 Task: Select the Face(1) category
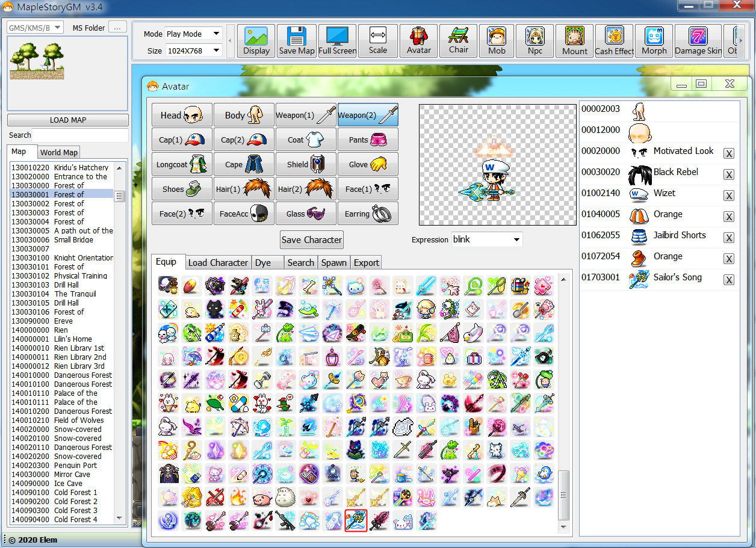[368, 189]
